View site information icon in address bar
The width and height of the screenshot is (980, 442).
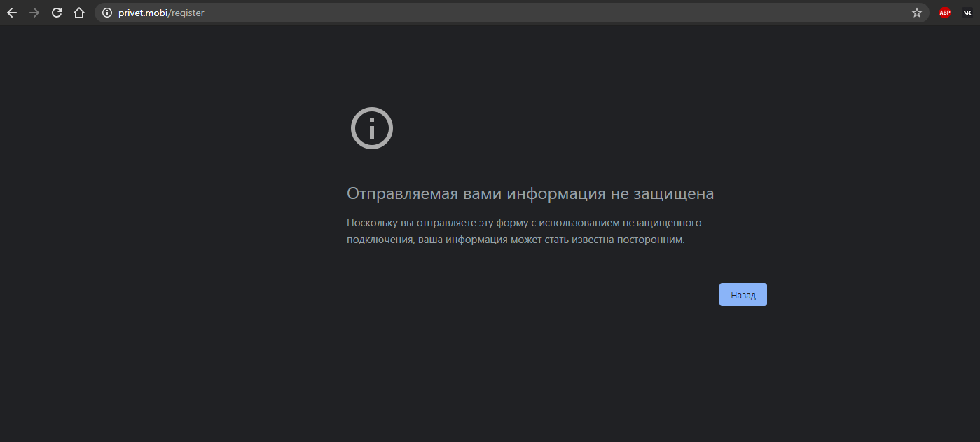click(x=107, y=13)
